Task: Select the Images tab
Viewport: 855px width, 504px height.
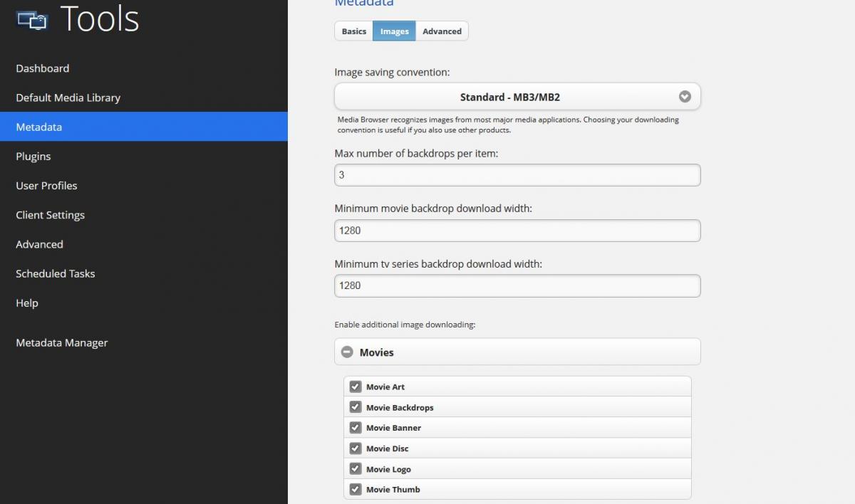Action: point(394,31)
